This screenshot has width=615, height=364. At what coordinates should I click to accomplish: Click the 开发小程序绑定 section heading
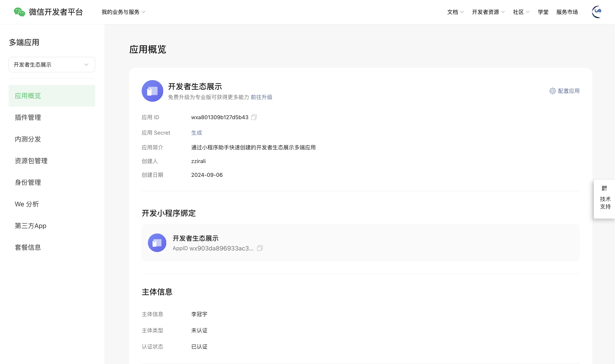[169, 213]
